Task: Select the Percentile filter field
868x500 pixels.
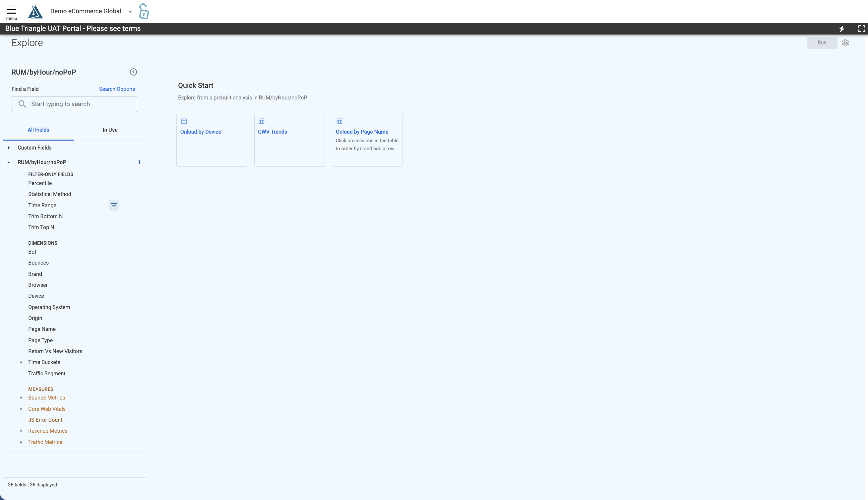Action: (40, 183)
